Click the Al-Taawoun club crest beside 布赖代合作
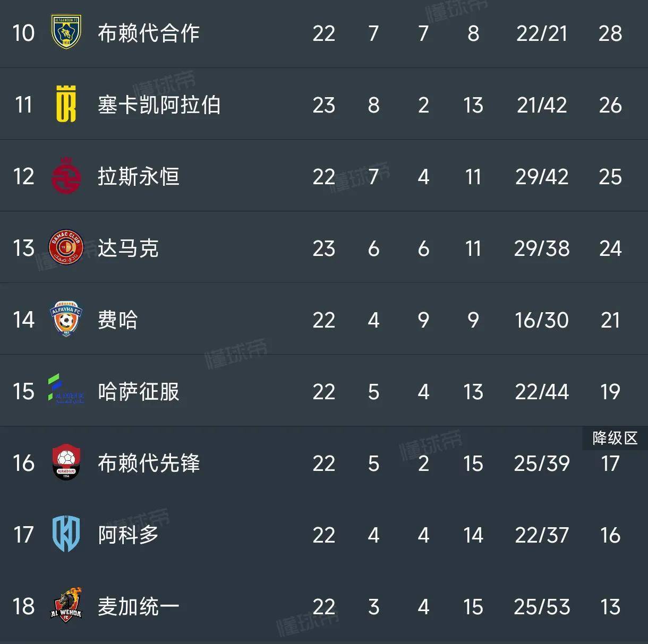Image resolution: width=648 pixels, height=644 pixels. [66, 33]
